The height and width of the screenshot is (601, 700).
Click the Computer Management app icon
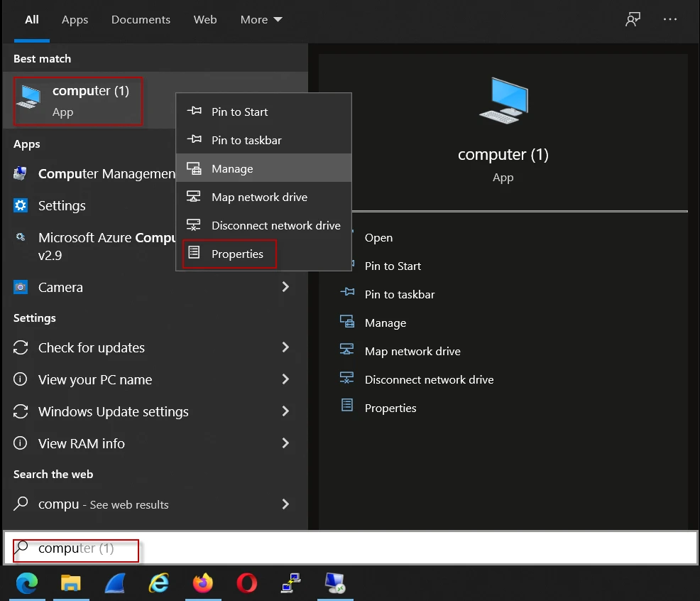(20, 173)
